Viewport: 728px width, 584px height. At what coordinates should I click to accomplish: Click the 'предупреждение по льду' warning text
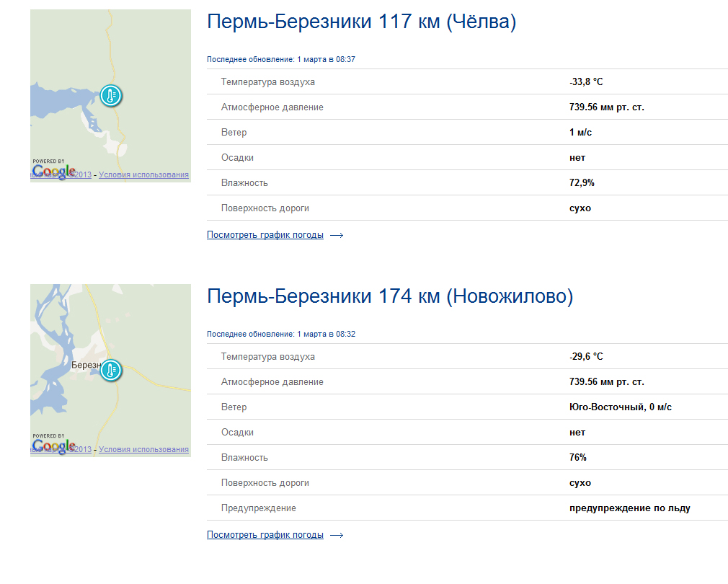pos(629,508)
